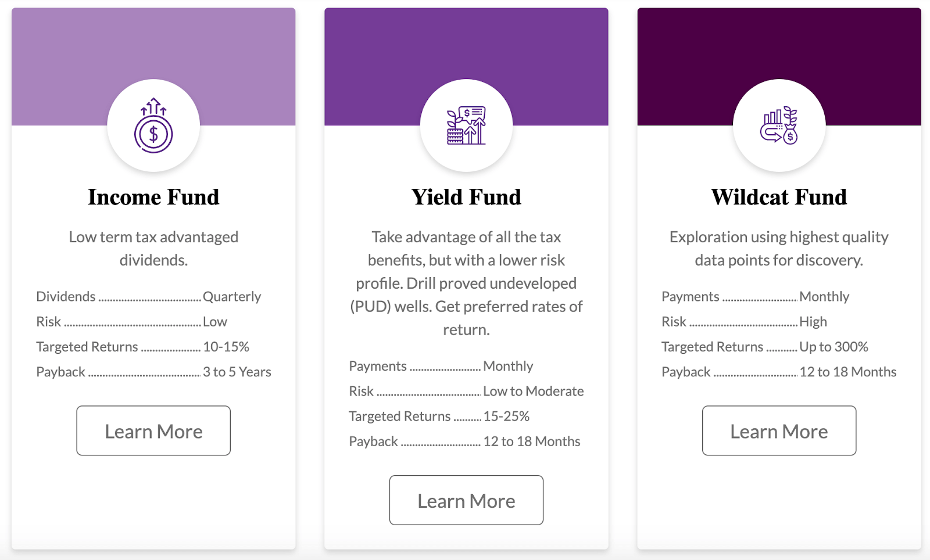Click the Yield Fund PUD wells description
The image size is (930, 560).
coord(466,283)
